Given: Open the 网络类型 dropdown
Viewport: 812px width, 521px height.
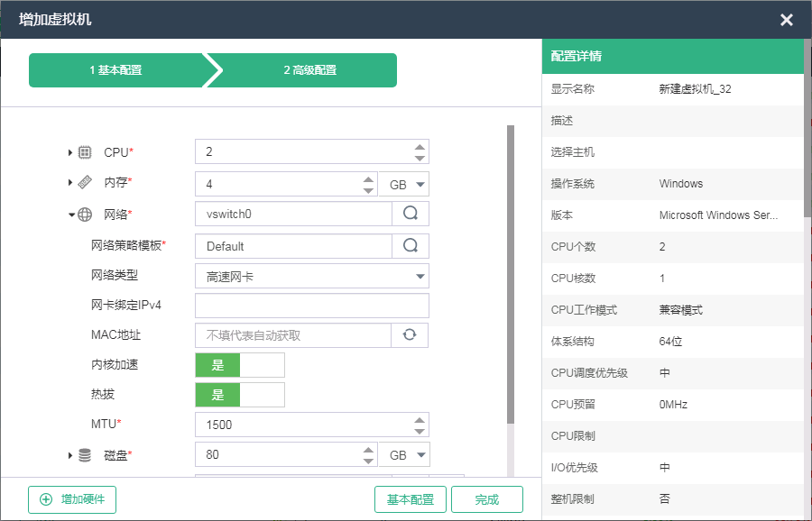Looking at the screenshot, I should coord(311,277).
